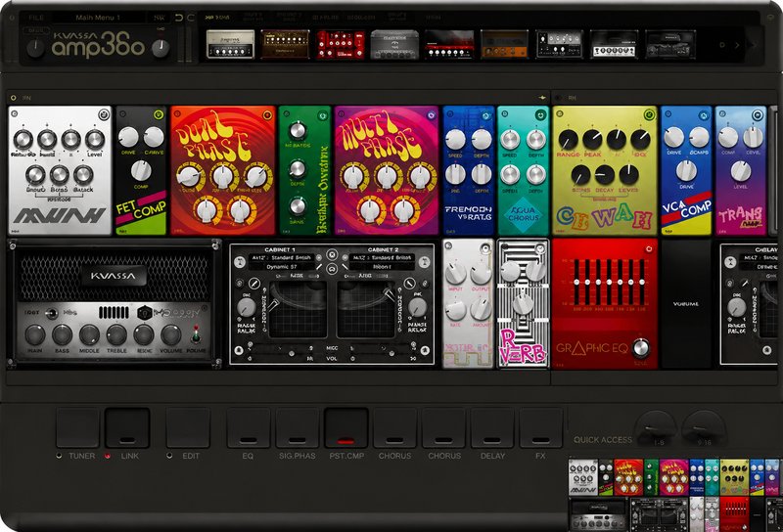Screen dimensions: 783x532
Task: Select the cream-colored amp thumbnail in the browser
Action: [x=230, y=44]
